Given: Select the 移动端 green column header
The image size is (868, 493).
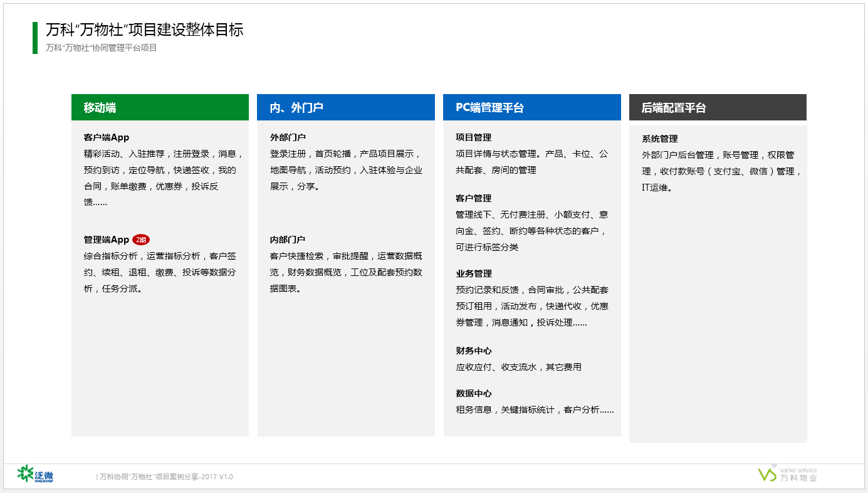Looking at the screenshot, I should click(x=160, y=107).
